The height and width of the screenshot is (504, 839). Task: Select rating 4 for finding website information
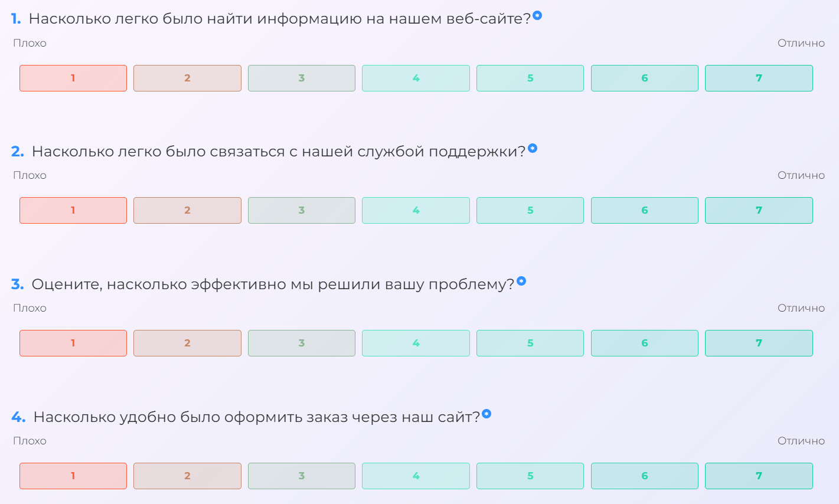click(x=416, y=78)
